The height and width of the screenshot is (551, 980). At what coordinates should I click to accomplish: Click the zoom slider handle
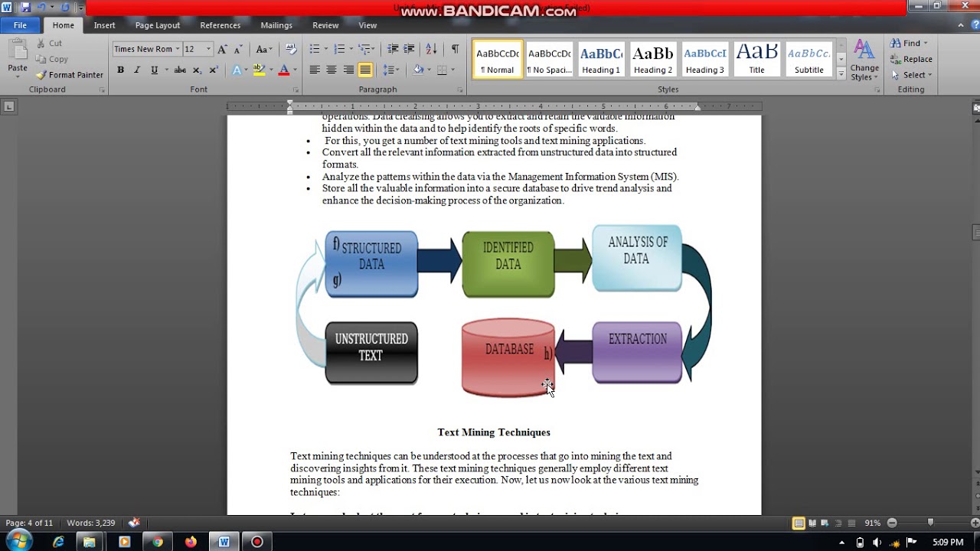[x=930, y=523]
